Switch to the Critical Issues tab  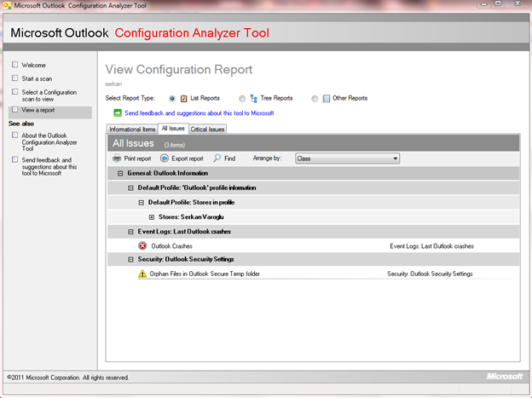(207, 130)
